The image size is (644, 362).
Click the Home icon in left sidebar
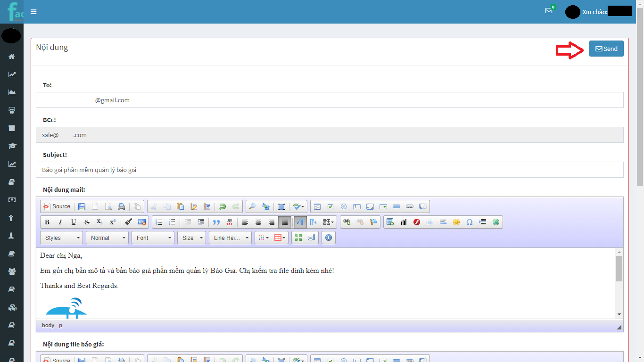click(12, 57)
